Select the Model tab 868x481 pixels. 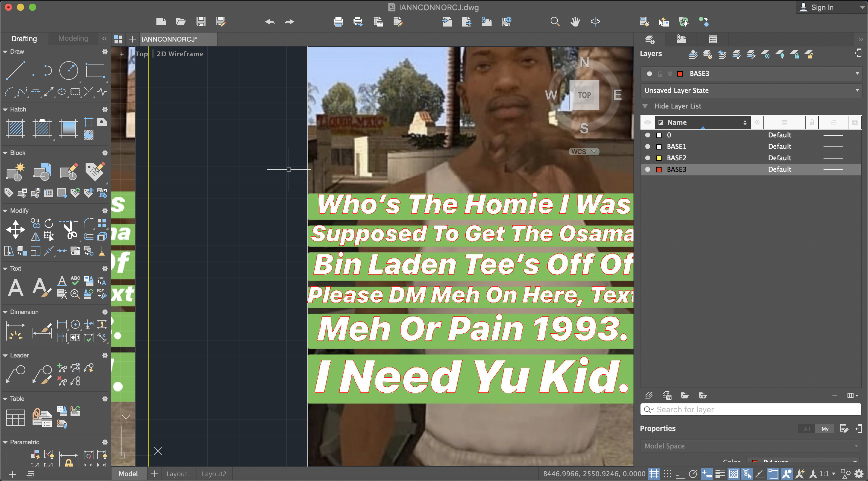[128, 474]
